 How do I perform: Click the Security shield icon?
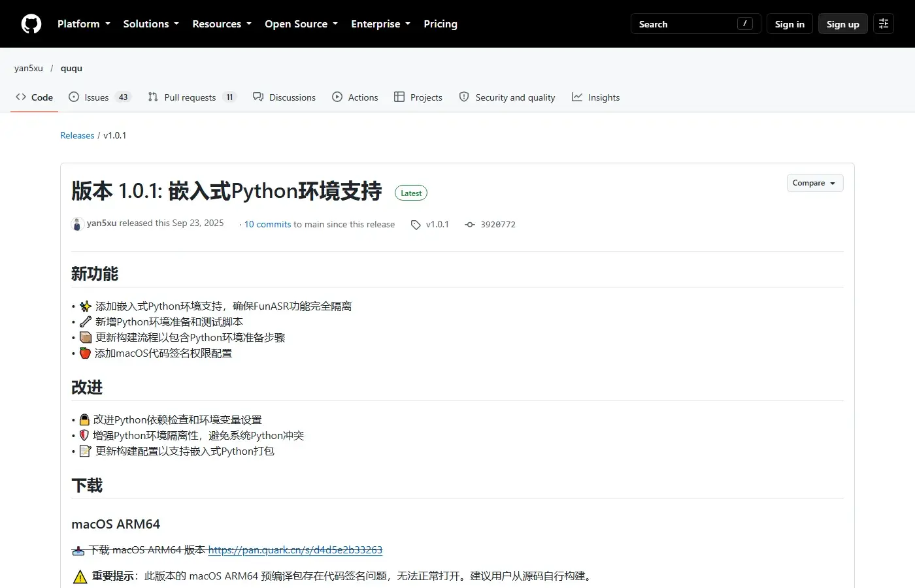pyautogui.click(x=464, y=97)
